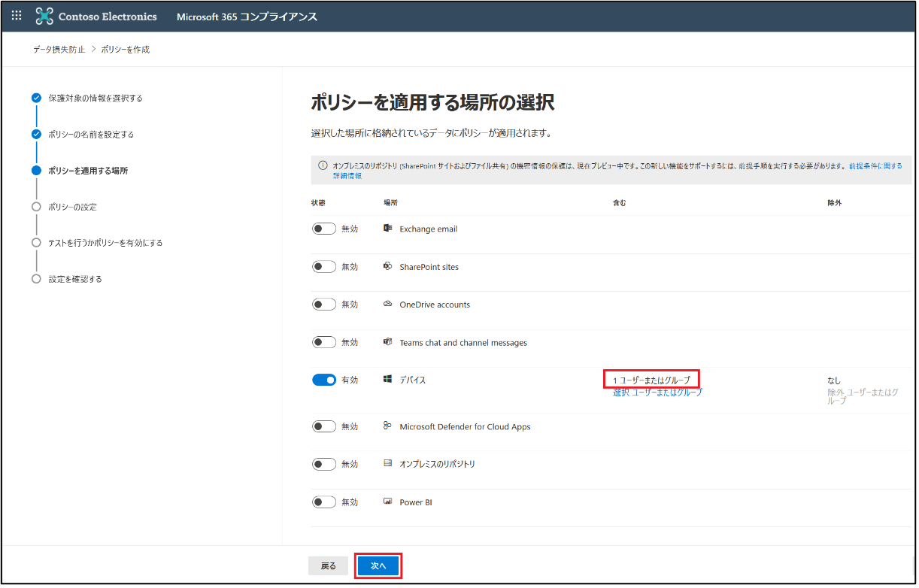Click 'Exchange email' location name

point(428,229)
